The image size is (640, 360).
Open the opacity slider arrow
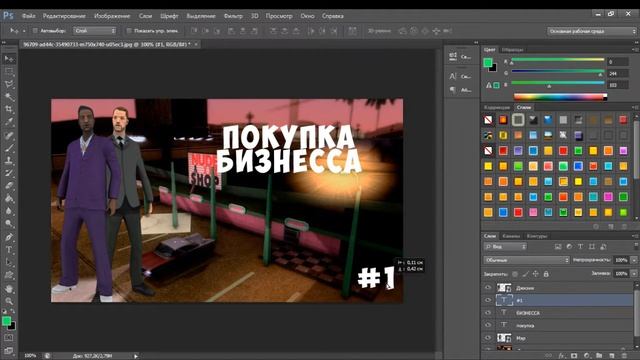tap(634, 260)
